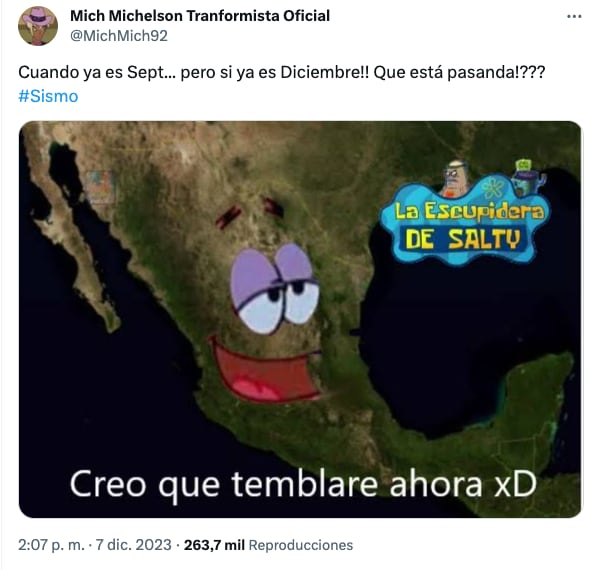Click the Salty's character figure atop the logo
This screenshot has height=570, width=598.
[x=456, y=178]
